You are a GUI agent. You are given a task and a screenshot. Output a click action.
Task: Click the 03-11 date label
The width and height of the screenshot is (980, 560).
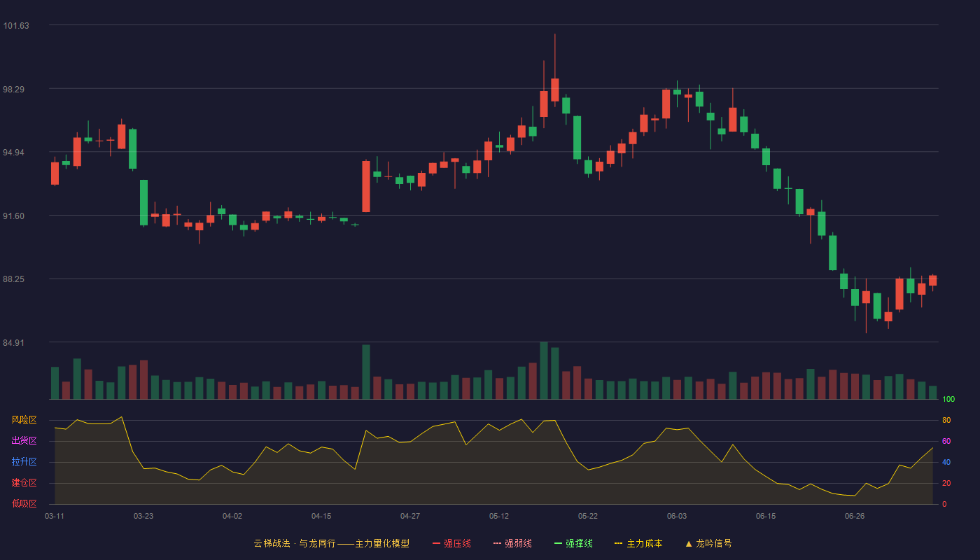click(x=55, y=516)
